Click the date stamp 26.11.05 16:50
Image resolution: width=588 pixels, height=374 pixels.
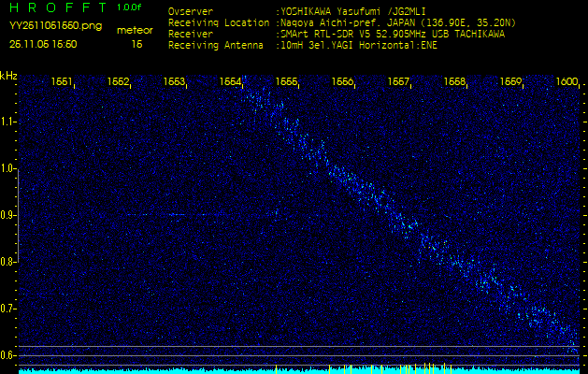[x=43, y=44]
